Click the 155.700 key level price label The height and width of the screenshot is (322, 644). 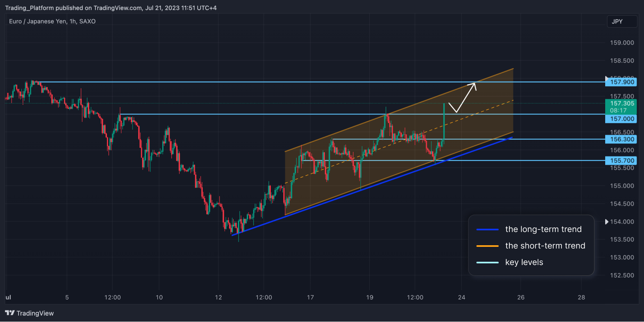(621, 160)
